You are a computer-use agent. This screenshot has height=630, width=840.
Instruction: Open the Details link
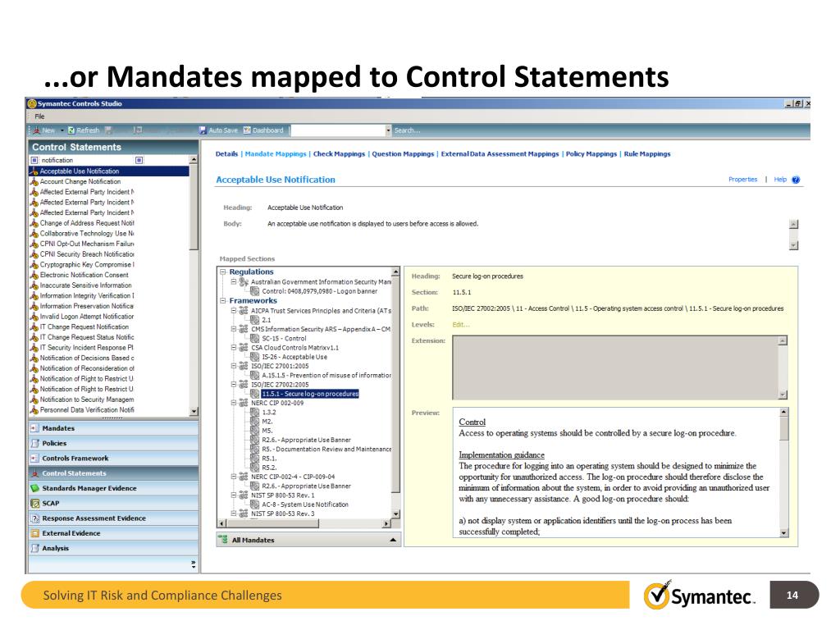click(226, 153)
